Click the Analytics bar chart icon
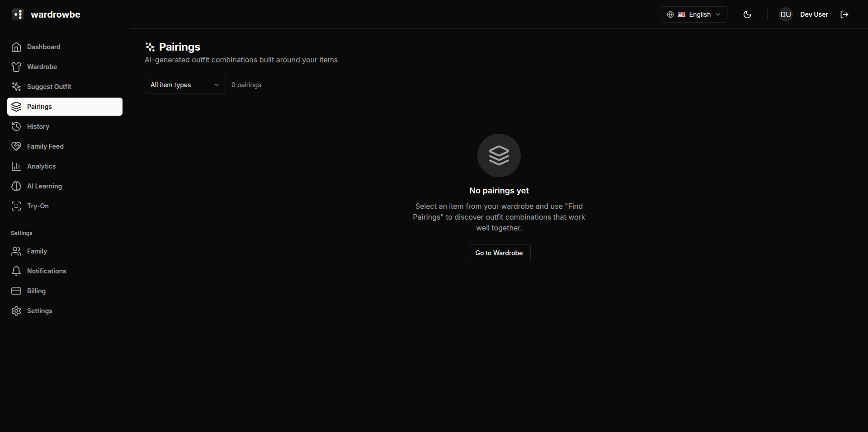This screenshot has height=432, width=868. point(16,166)
